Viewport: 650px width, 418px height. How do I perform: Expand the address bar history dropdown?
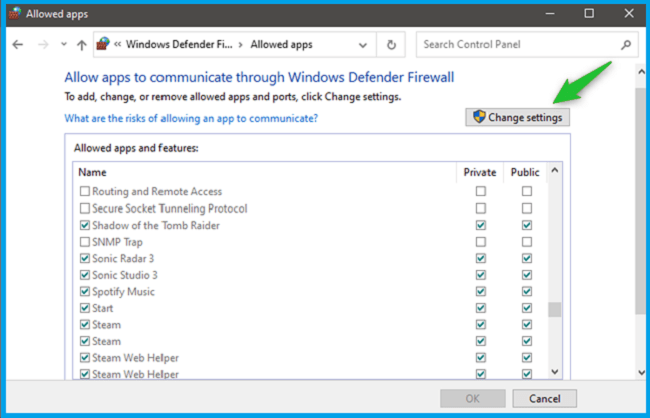pos(363,45)
